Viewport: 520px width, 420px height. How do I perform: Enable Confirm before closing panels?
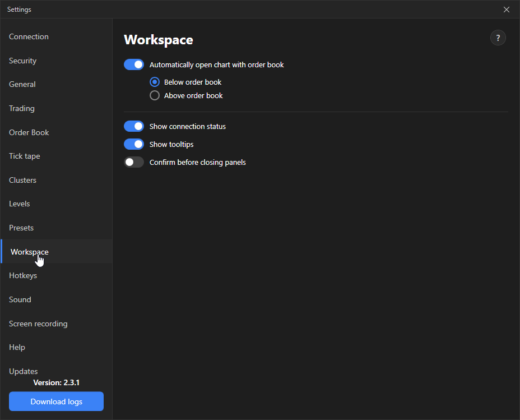[134, 162]
